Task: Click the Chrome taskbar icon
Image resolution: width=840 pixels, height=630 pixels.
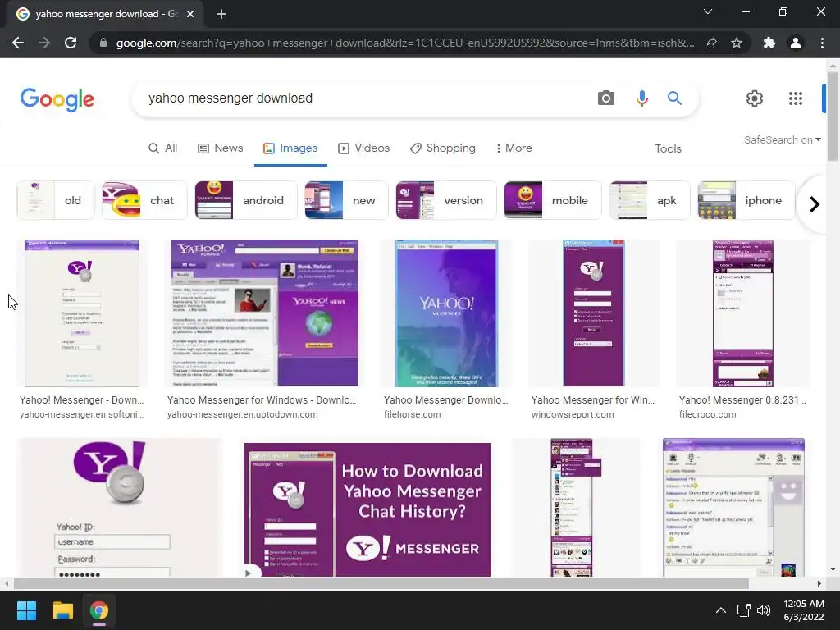Action: coord(99,610)
